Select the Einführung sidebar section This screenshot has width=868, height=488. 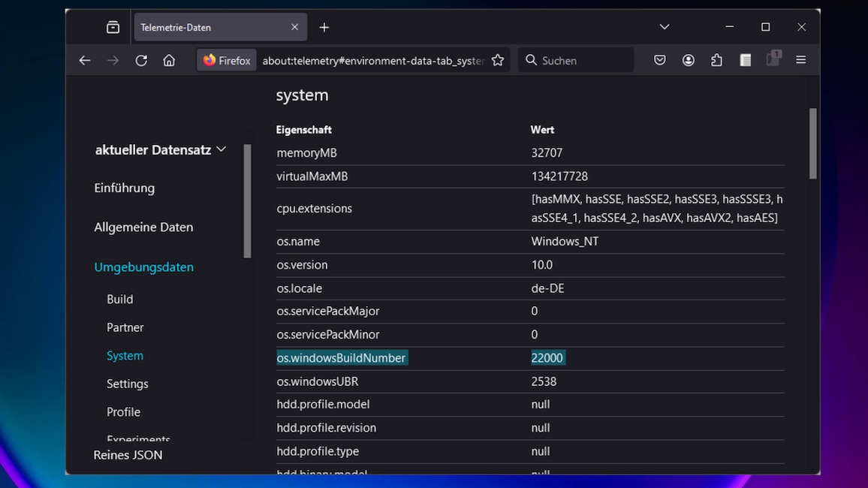125,188
